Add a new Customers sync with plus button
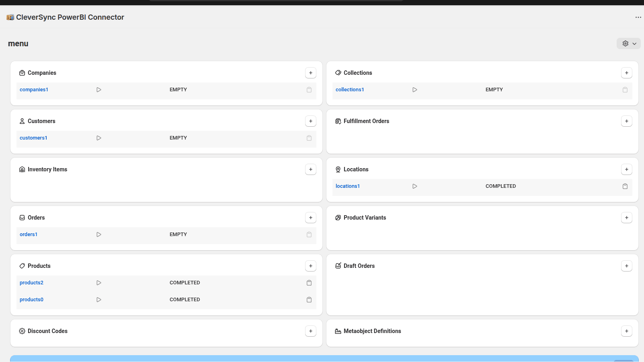The width and height of the screenshot is (644, 362). pyautogui.click(x=311, y=121)
